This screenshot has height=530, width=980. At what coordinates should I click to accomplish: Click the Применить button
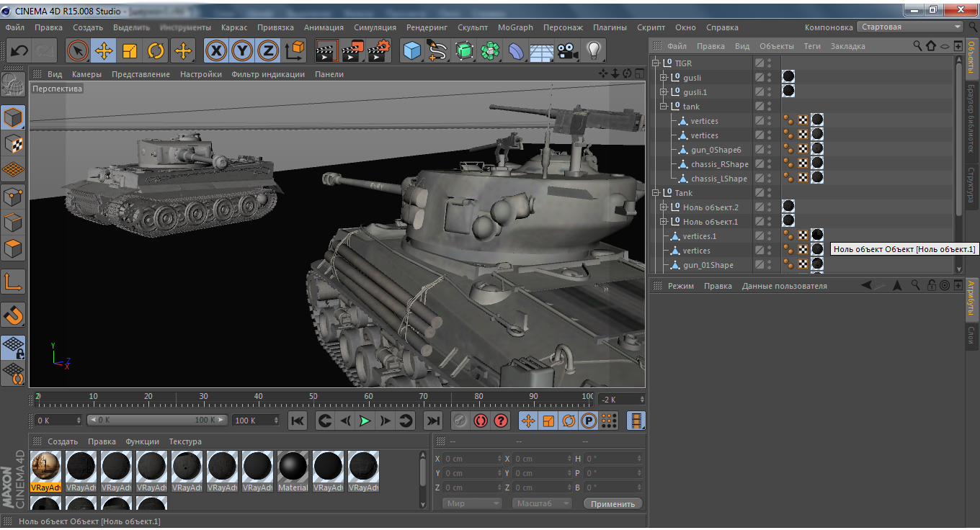click(612, 503)
